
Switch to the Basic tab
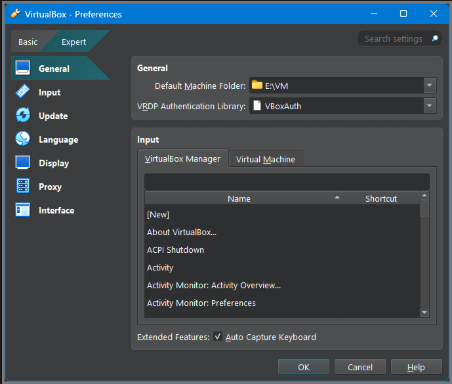click(x=28, y=42)
